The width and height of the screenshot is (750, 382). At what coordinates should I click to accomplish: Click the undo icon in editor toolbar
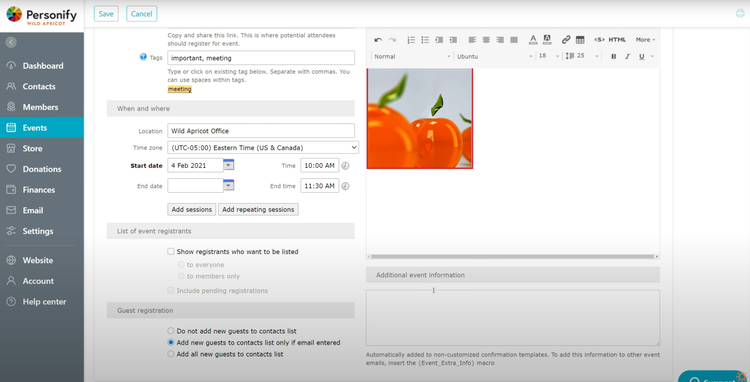pos(378,40)
